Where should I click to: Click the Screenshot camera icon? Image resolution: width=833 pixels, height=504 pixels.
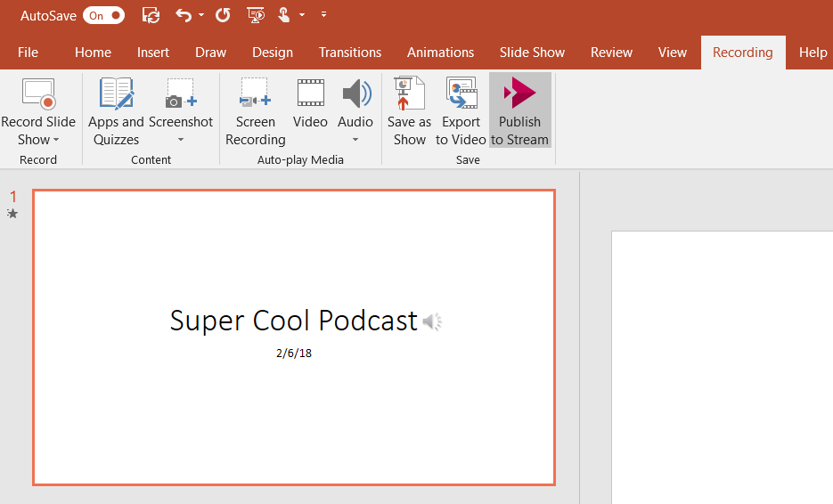(x=181, y=93)
